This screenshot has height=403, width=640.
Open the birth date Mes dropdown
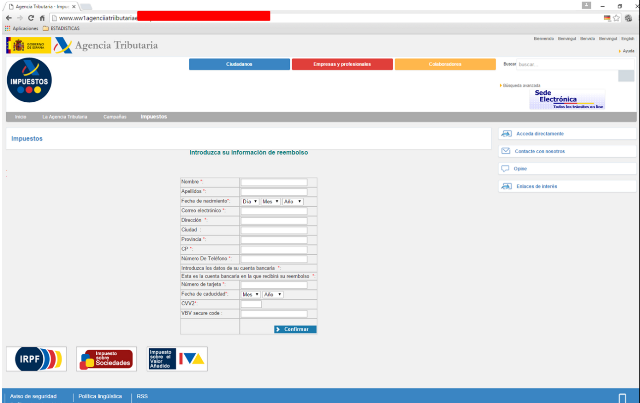click(271, 201)
